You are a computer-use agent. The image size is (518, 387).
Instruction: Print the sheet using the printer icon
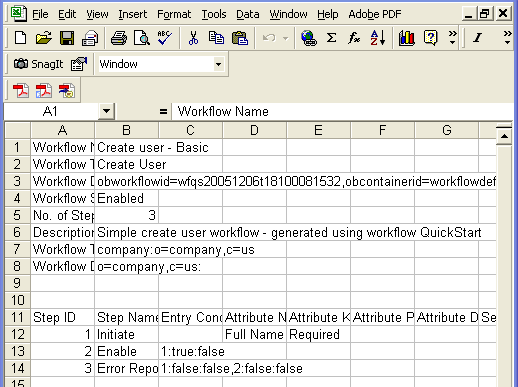(119, 38)
